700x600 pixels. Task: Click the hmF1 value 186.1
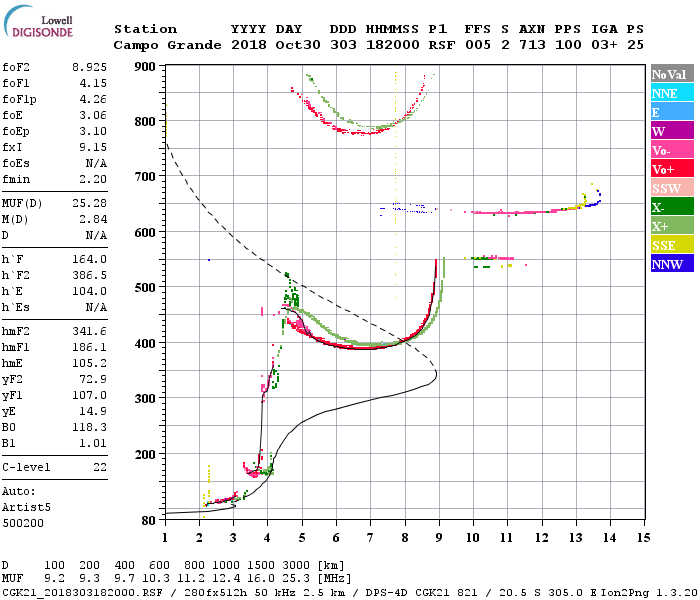89,347
